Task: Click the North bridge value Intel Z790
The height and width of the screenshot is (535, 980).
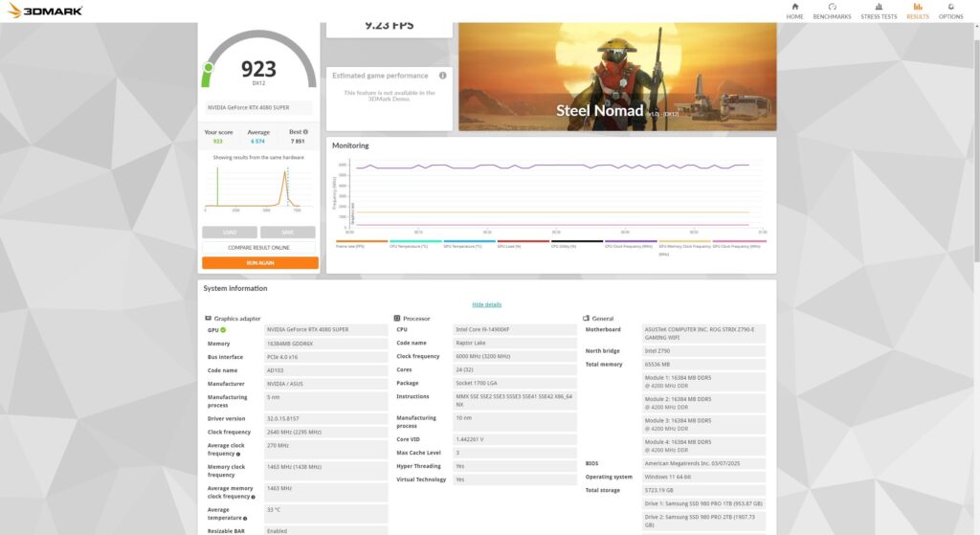Action: click(703, 351)
